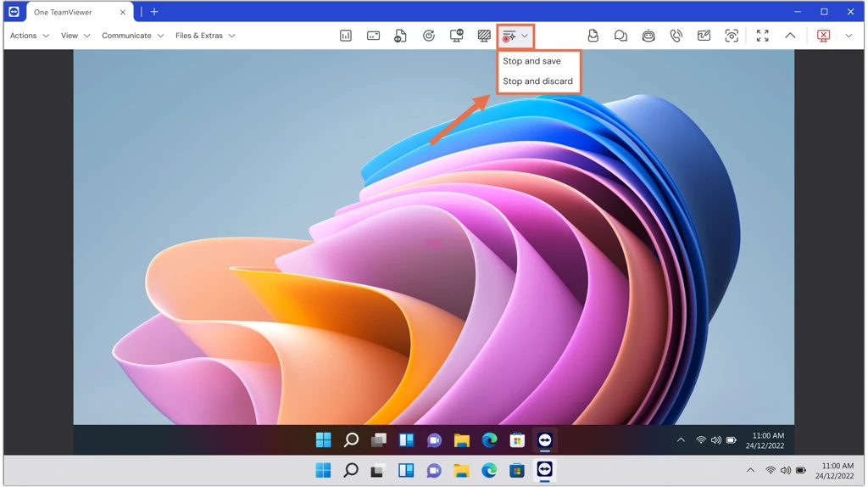Toggle the black screen striped monitor icon
The width and height of the screenshot is (868, 487).
point(484,36)
